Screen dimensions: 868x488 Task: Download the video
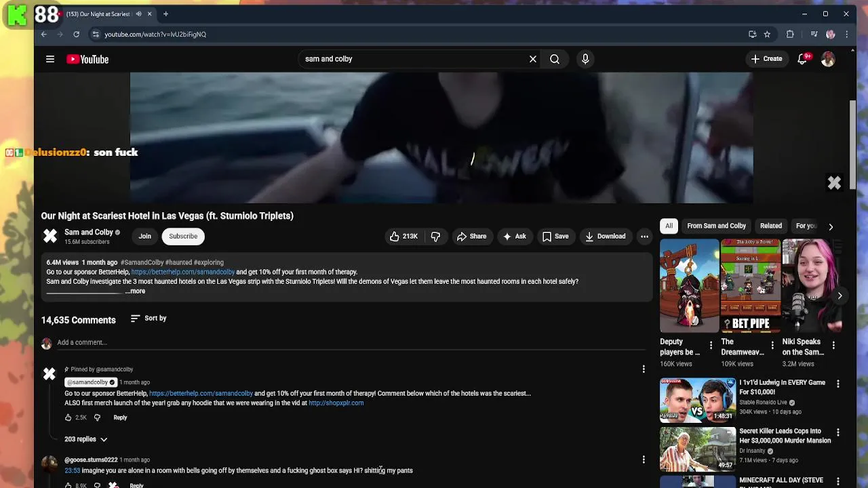pyautogui.click(x=605, y=237)
